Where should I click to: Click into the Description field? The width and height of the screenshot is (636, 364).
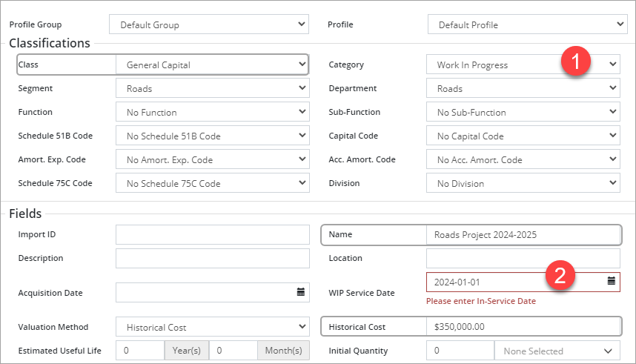pos(212,258)
